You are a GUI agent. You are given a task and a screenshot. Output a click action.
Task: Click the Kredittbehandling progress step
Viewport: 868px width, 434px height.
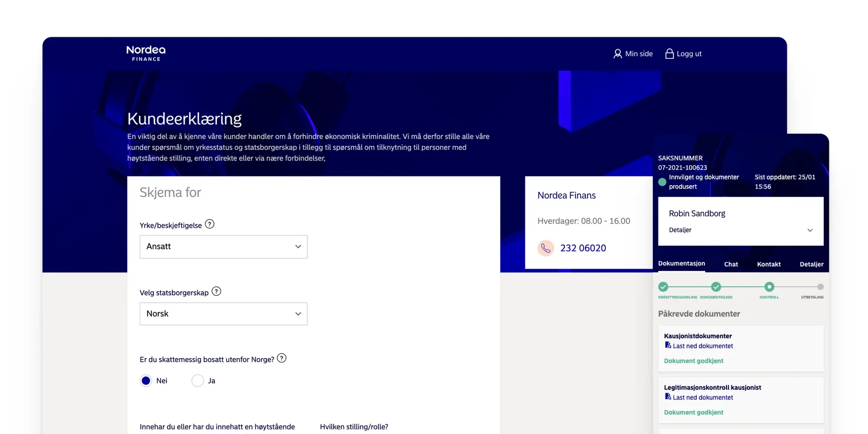point(663,287)
